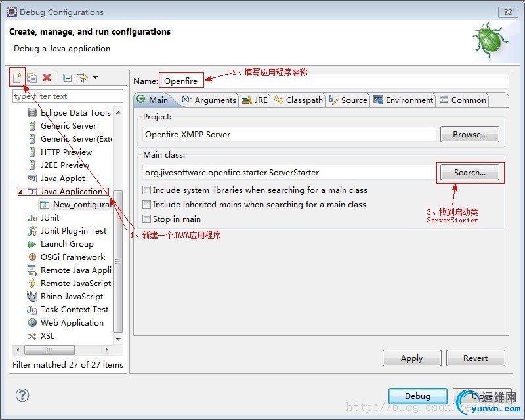The image size is (525, 420).
Task: Click the Name input field
Action: 334,81
